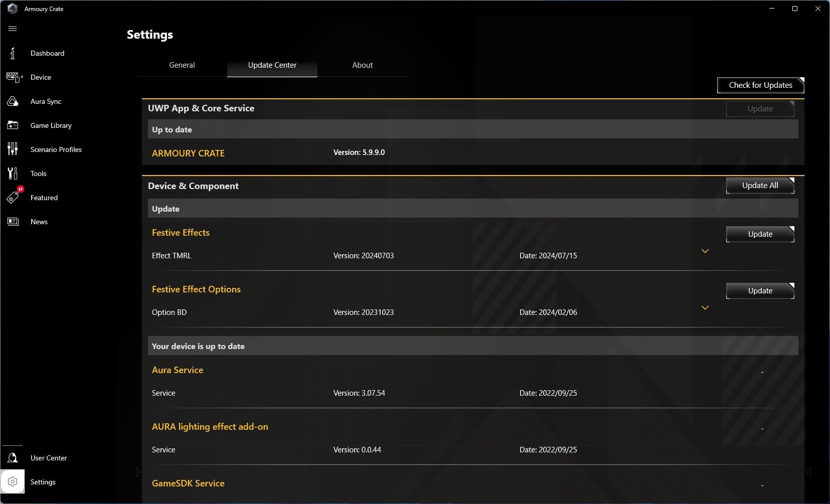830x504 pixels.
Task: Go to Game Library menu label
Action: coord(51,125)
